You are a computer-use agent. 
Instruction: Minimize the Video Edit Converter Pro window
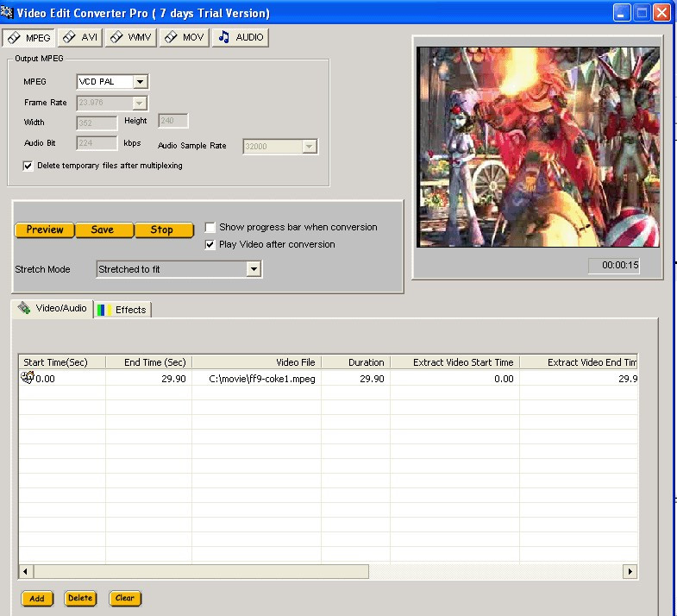point(621,13)
